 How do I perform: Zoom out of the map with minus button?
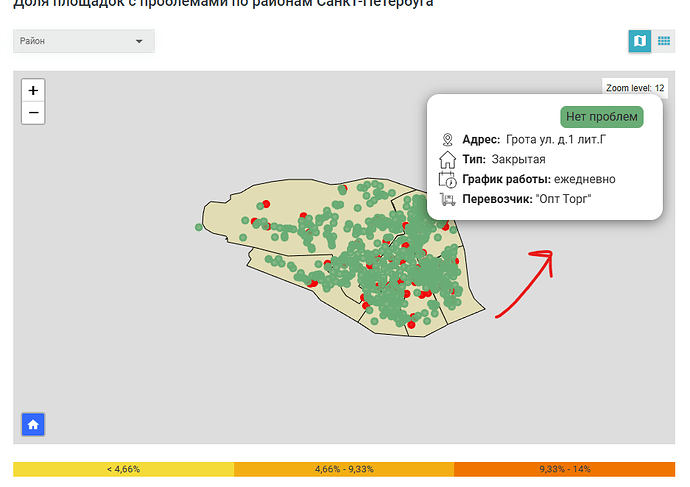click(x=33, y=112)
